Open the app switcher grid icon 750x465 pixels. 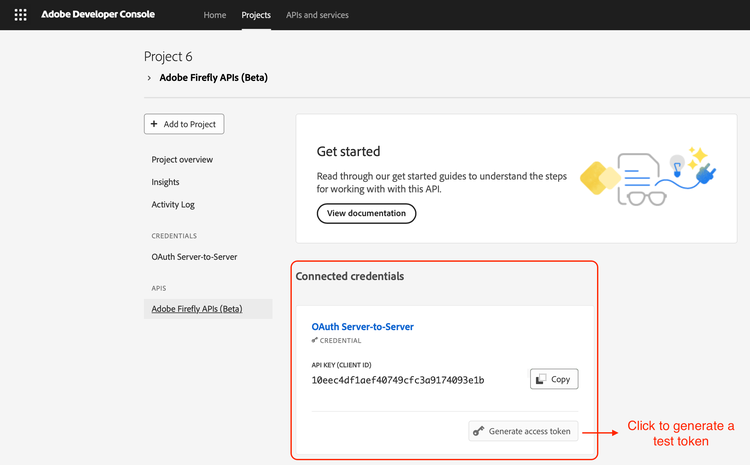[x=20, y=15]
